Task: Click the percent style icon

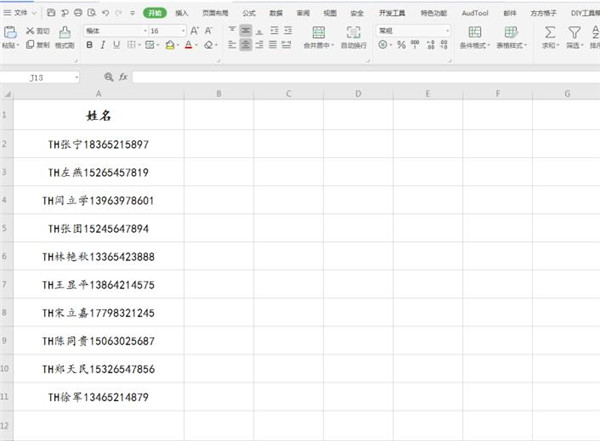Action: pyautogui.click(x=401, y=45)
